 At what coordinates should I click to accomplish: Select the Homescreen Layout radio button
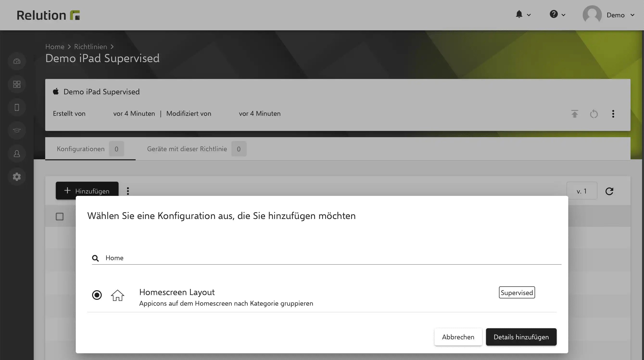pos(97,295)
